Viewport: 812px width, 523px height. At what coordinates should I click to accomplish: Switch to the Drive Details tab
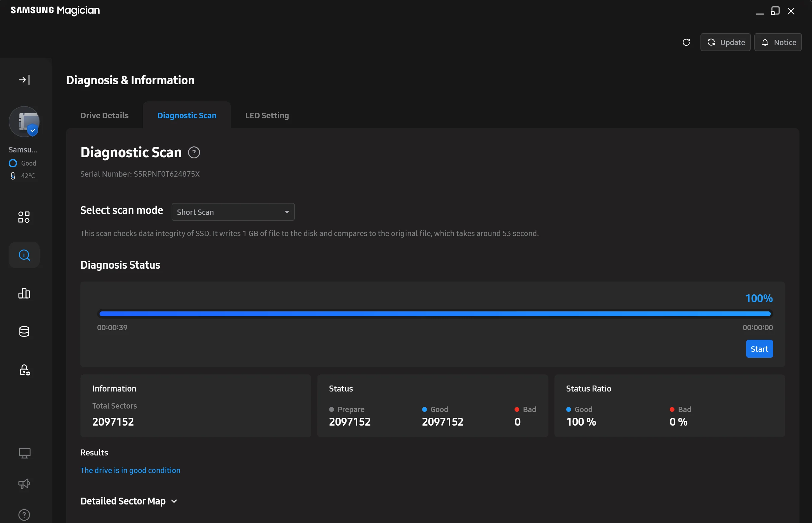coord(104,115)
